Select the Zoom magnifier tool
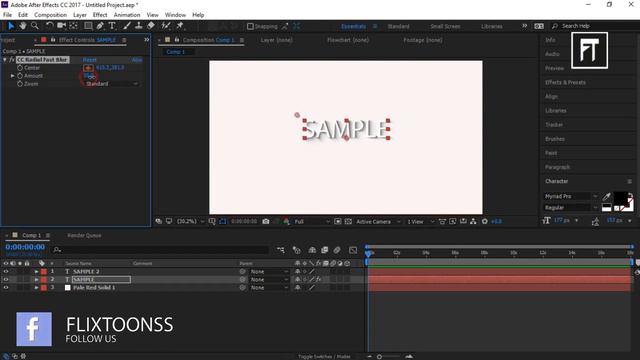This screenshot has height=360, width=640. pyautogui.click(x=35, y=26)
